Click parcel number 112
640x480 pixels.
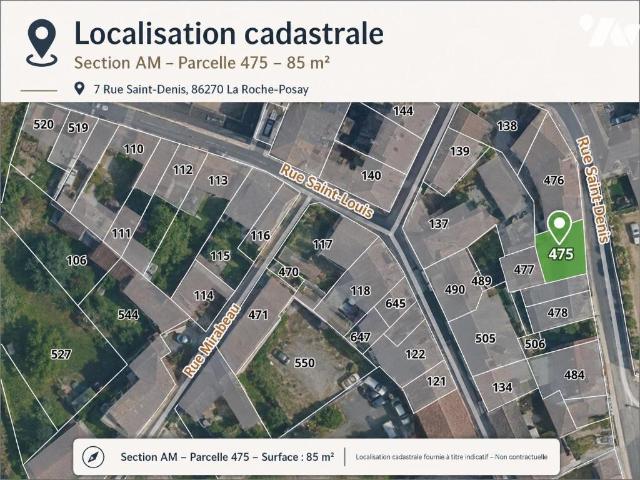pos(182,169)
